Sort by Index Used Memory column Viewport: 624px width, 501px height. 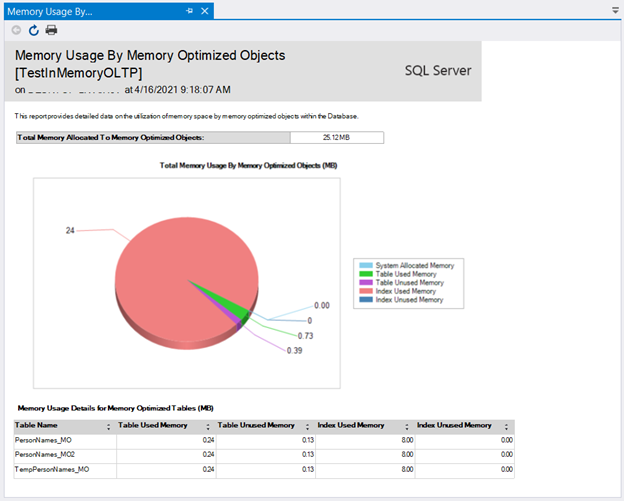tap(407, 427)
